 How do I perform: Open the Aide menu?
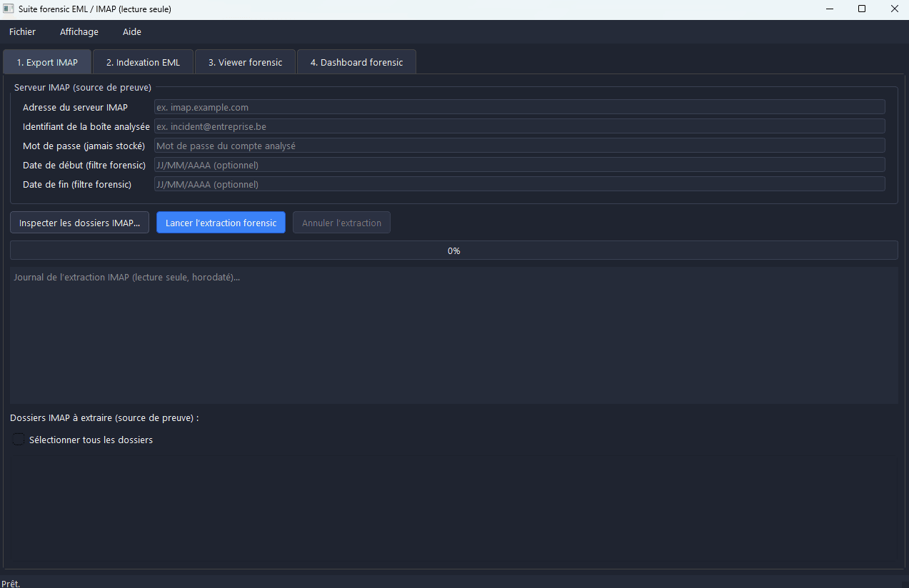click(x=132, y=32)
